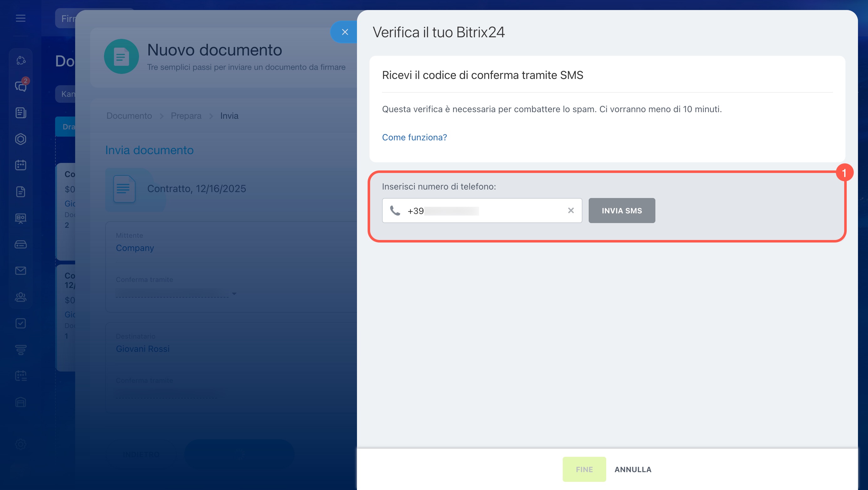Open the Tasks checkmark icon in sidebar
The width and height of the screenshot is (868, 490).
(x=21, y=323)
